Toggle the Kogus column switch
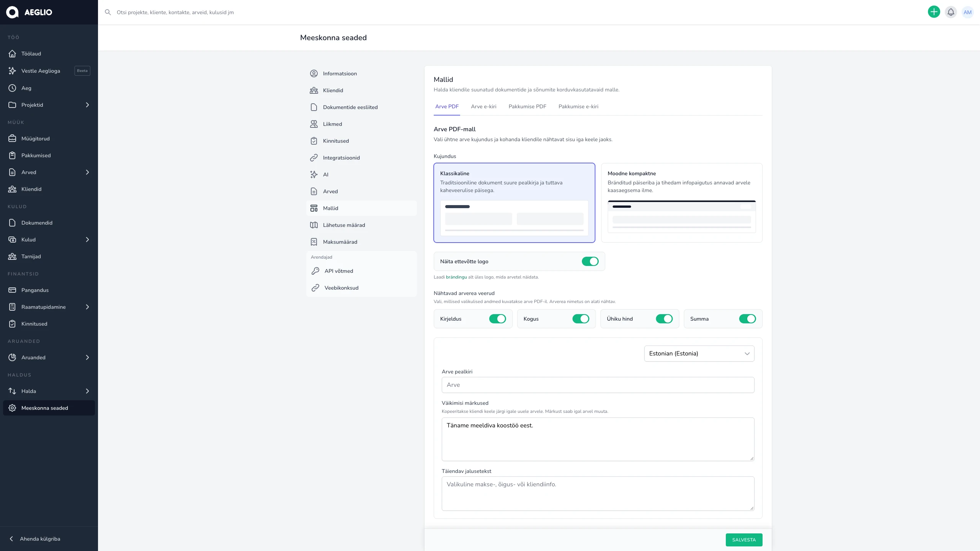The height and width of the screenshot is (551, 980). tap(581, 319)
